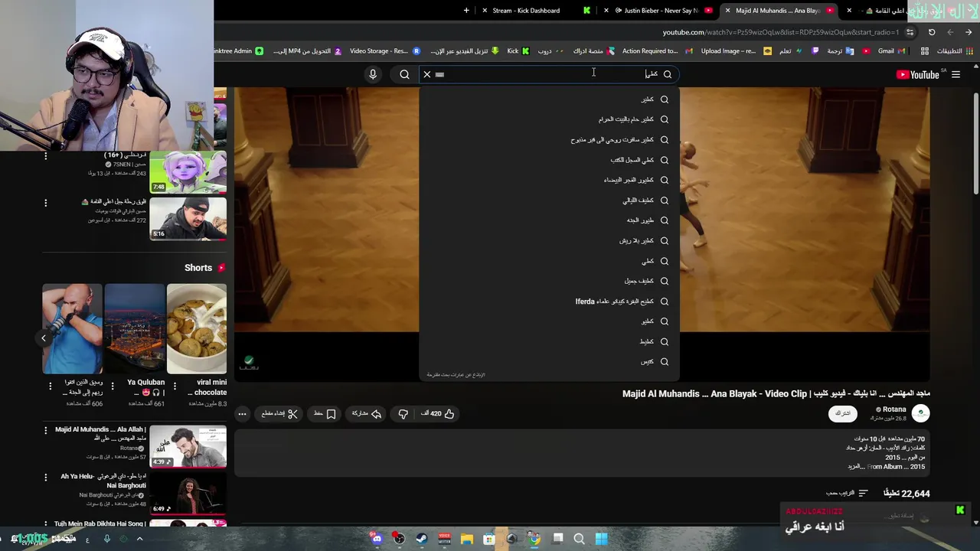Create a clip with the scissors icon

279,413
